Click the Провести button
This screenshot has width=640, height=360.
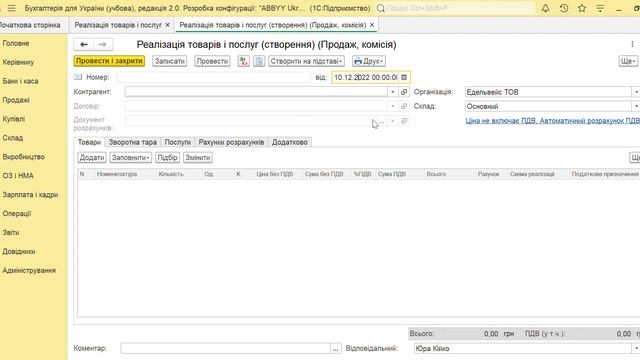[x=212, y=61]
